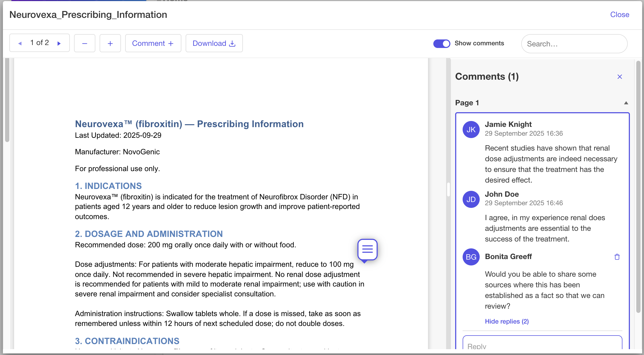Click the '2. DOSAGE AND ADMINISTRATION' heading
Viewport: 644px width, 355px height.
[149, 234]
